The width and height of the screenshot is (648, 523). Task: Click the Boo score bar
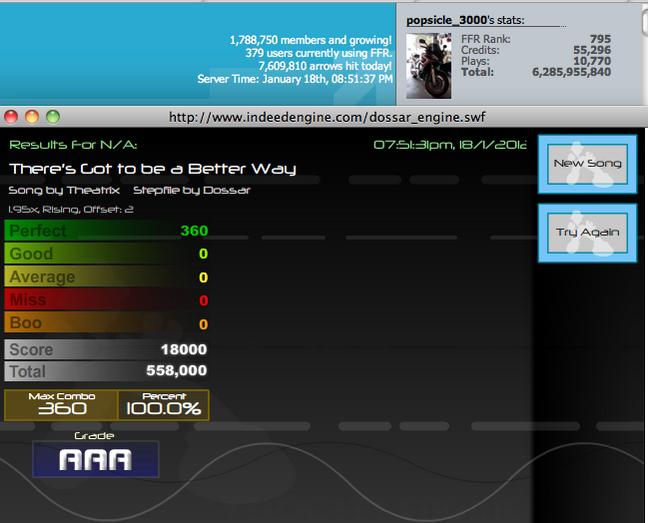coord(107,323)
